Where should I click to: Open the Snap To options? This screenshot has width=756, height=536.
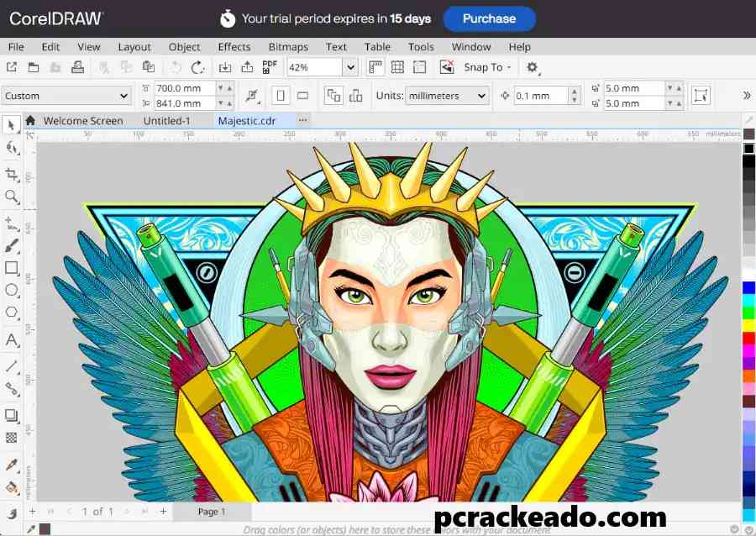[x=487, y=67]
